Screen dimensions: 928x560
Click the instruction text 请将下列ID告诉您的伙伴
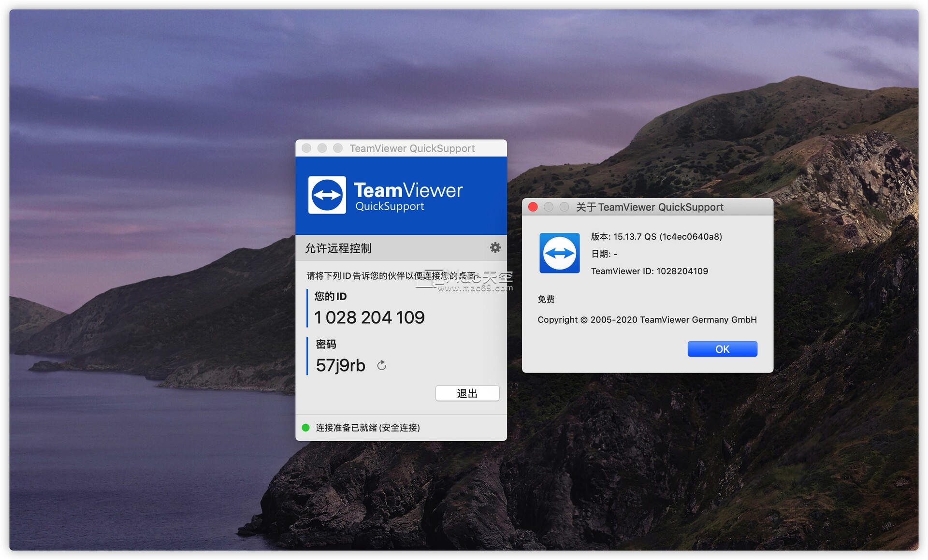coord(391,276)
